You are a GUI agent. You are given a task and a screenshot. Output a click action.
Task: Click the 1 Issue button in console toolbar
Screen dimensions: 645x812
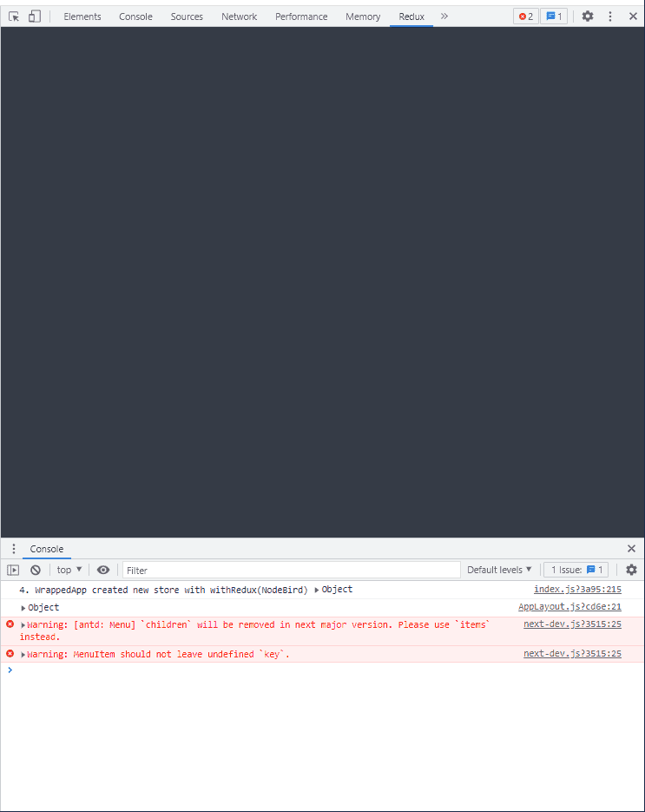coord(576,570)
